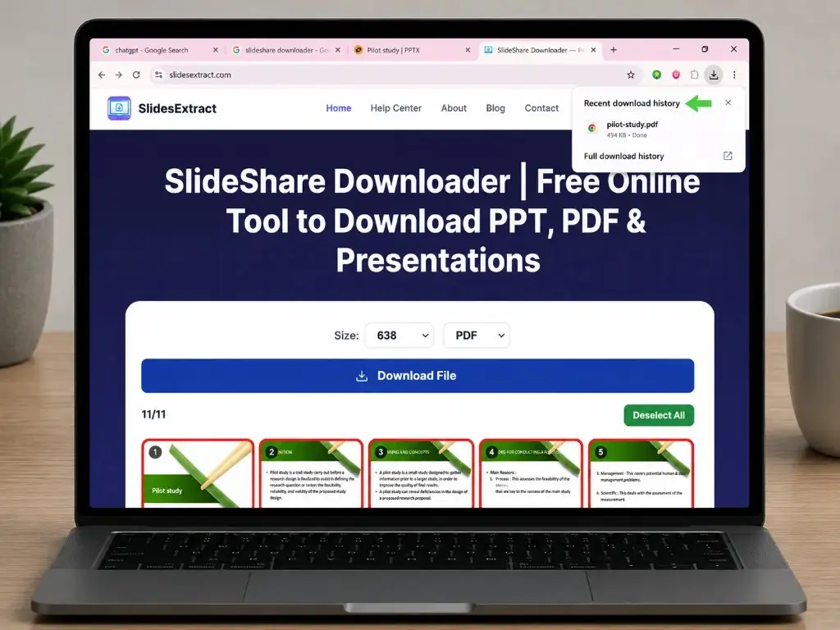
Task: Click the SlidesExtract logo icon
Action: pos(119,108)
